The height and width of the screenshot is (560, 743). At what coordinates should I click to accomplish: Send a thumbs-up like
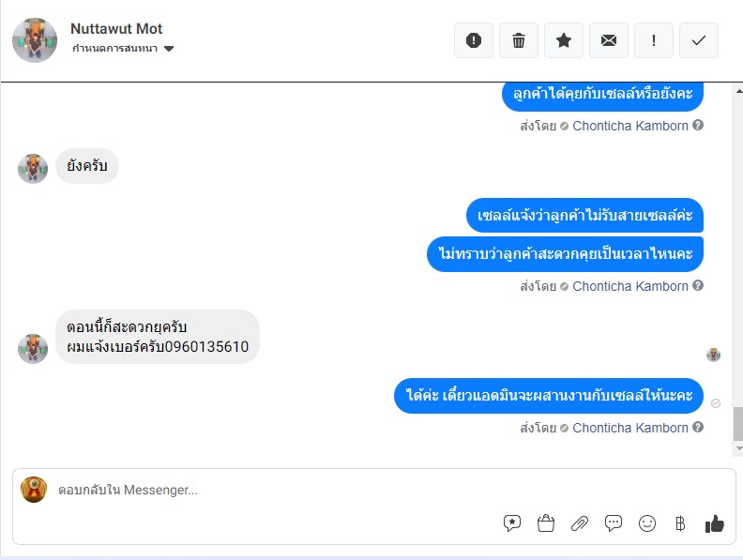click(714, 523)
